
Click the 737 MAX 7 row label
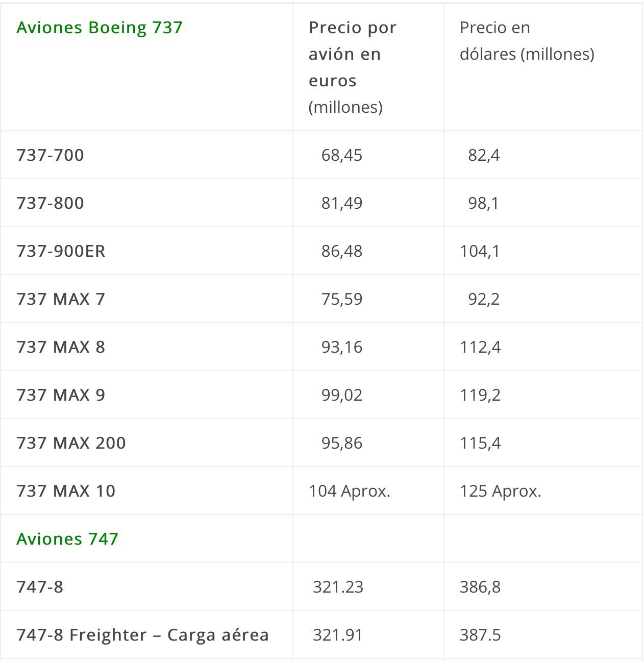coord(61,299)
